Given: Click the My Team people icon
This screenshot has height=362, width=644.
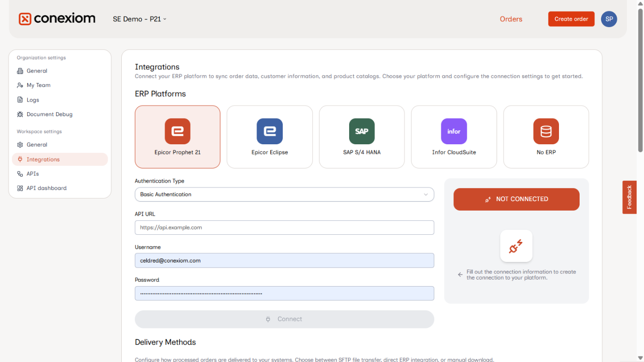Looking at the screenshot, I should pyautogui.click(x=20, y=85).
